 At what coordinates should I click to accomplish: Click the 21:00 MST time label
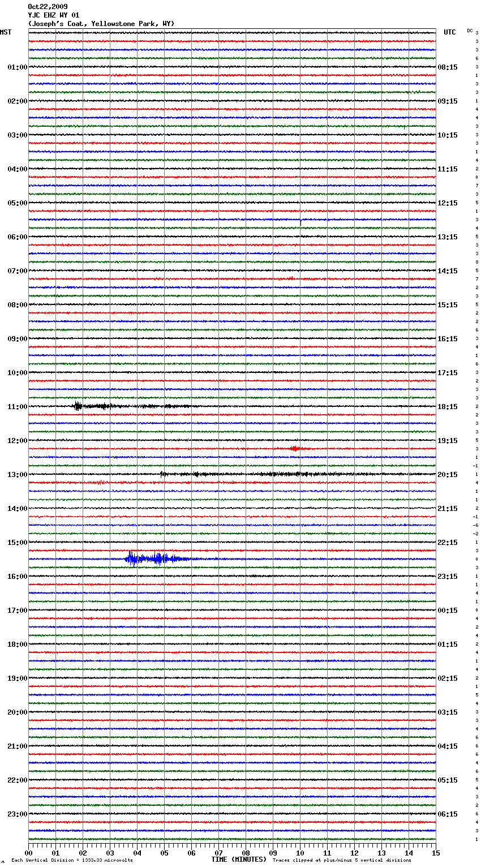click(18, 746)
